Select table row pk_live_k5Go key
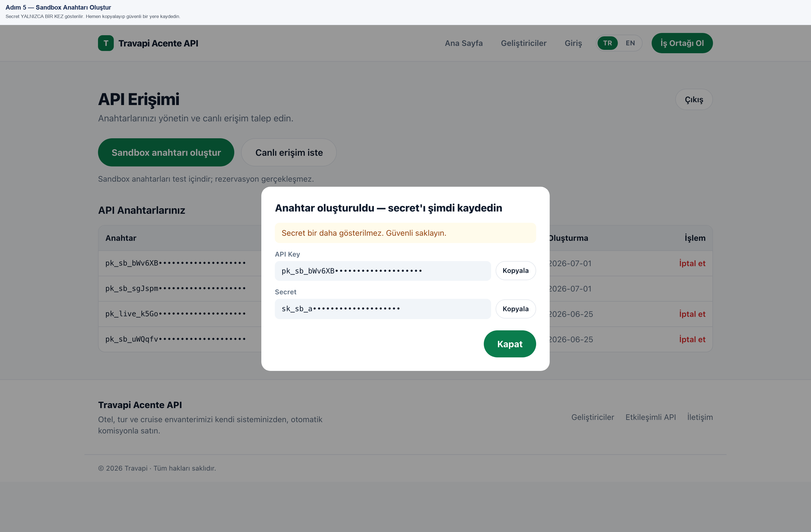811x532 pixels. (x=175, y=313)
